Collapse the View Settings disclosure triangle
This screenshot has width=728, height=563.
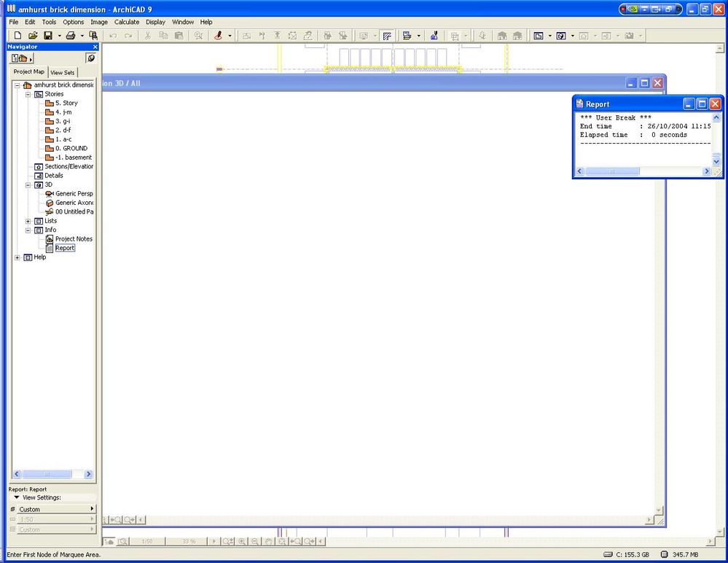(17, 497)
